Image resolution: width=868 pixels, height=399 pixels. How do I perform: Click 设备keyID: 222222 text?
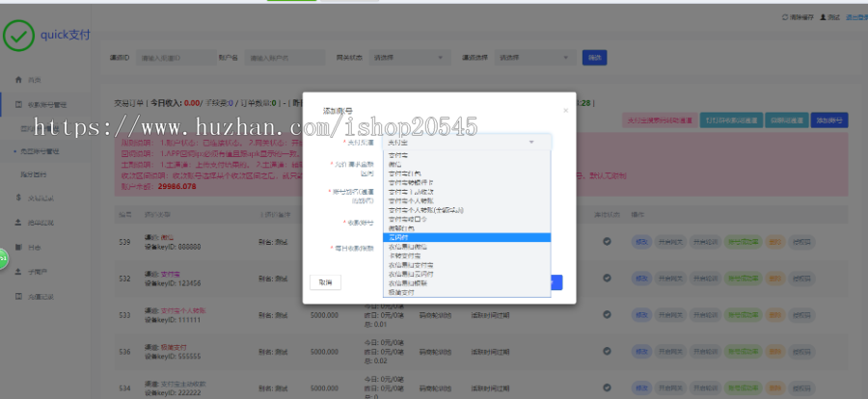pyautogui.click(x=173, y=392)
